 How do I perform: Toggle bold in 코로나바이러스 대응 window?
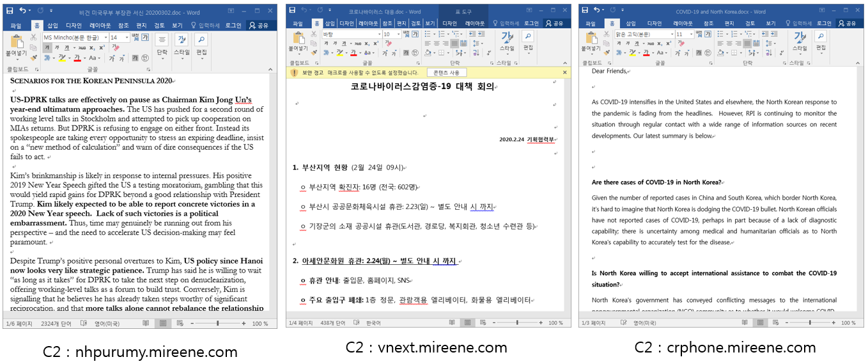[x=326, y=44]
